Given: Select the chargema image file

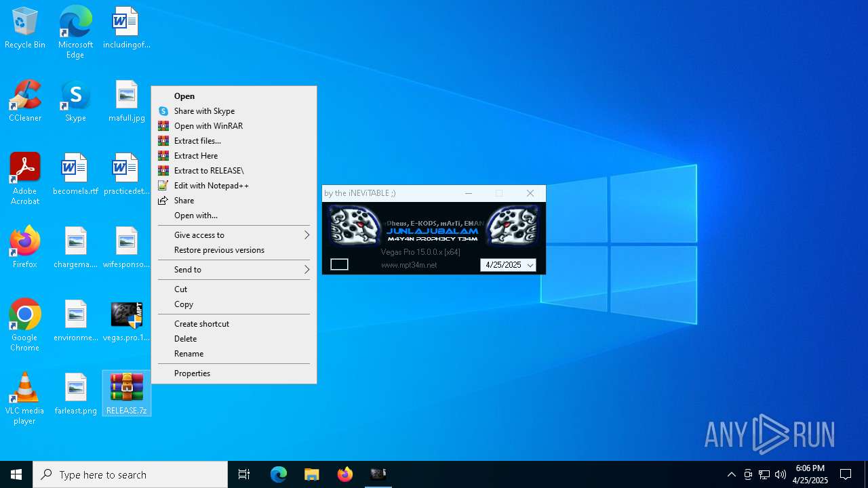Looking at the screenshot, I should (75, 247).
